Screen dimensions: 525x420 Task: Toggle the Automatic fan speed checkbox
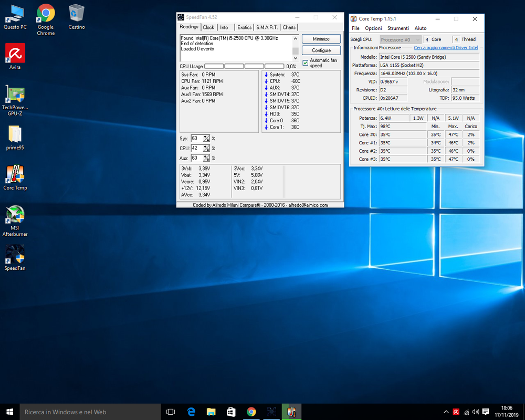pyautogui.click(x=305, y=63)
